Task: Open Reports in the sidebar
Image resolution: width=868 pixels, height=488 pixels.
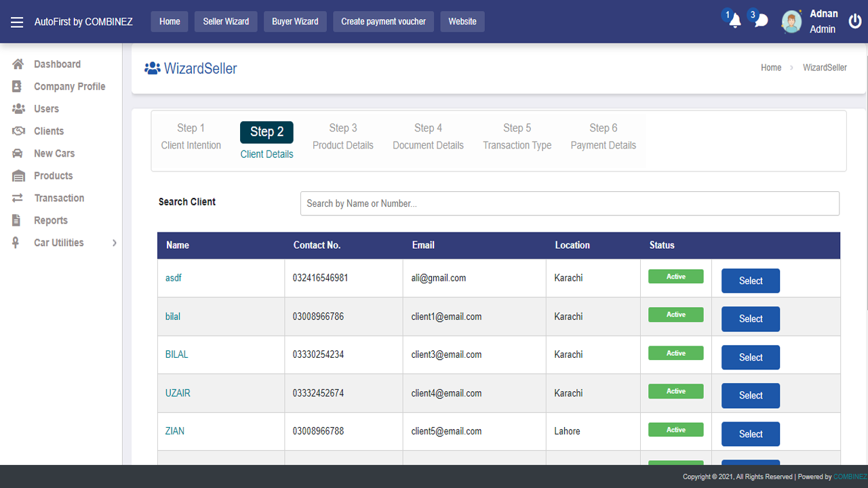Action: tap(50, 221)
